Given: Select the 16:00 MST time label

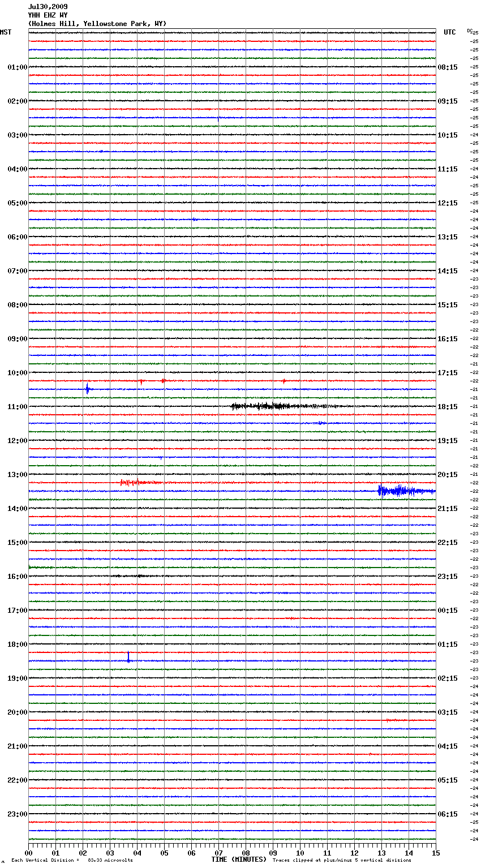Looking at the screenshot, I should coord(18,577).
